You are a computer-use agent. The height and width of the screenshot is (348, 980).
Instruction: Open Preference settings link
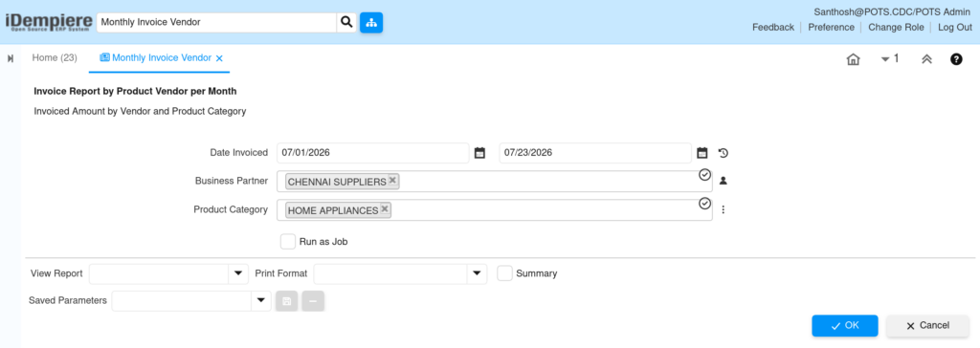pyautogui.click(x=832, y=28)
